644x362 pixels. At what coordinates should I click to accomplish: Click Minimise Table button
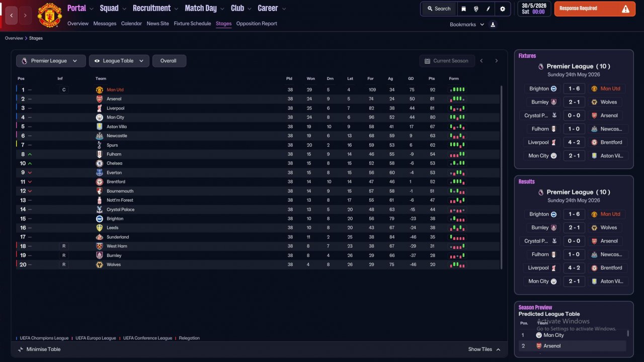(39, 349)
